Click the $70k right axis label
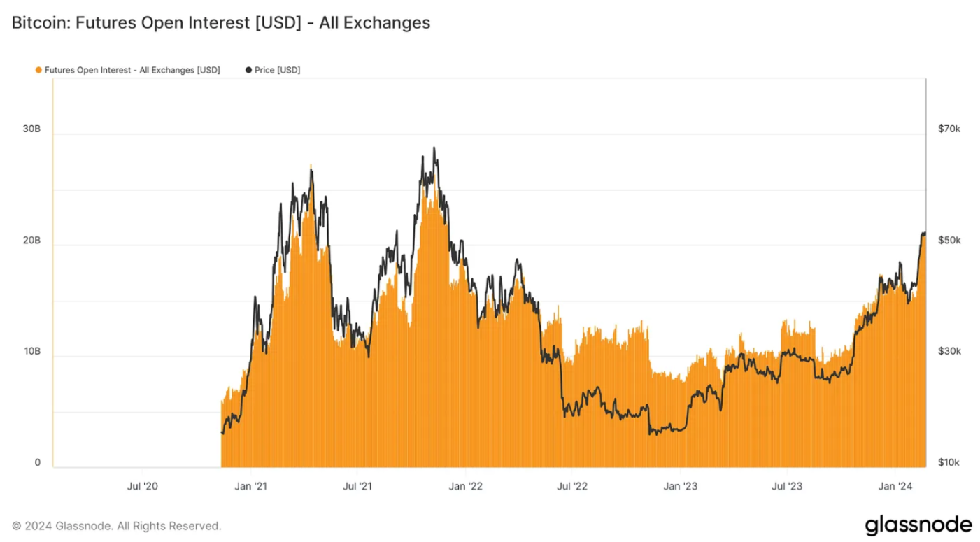 [949, 129]
